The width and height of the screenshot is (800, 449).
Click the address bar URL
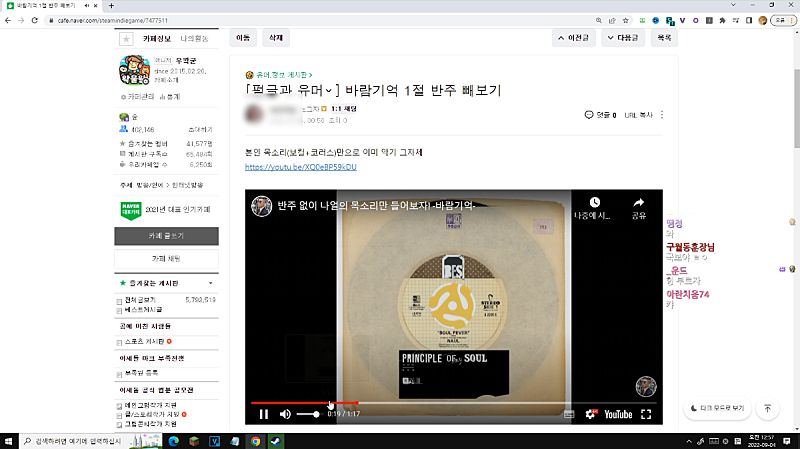pos(113,20)
